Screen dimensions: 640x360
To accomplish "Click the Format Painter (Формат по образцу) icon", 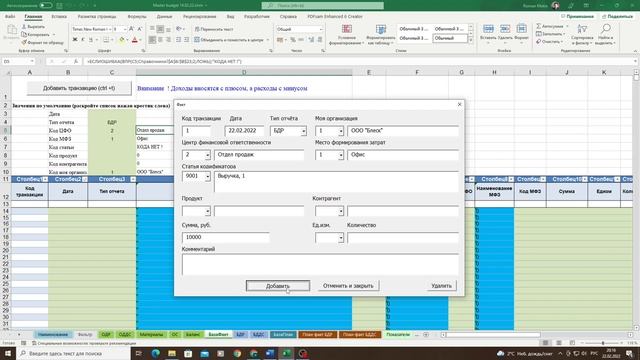I will [x=24, y=42].
